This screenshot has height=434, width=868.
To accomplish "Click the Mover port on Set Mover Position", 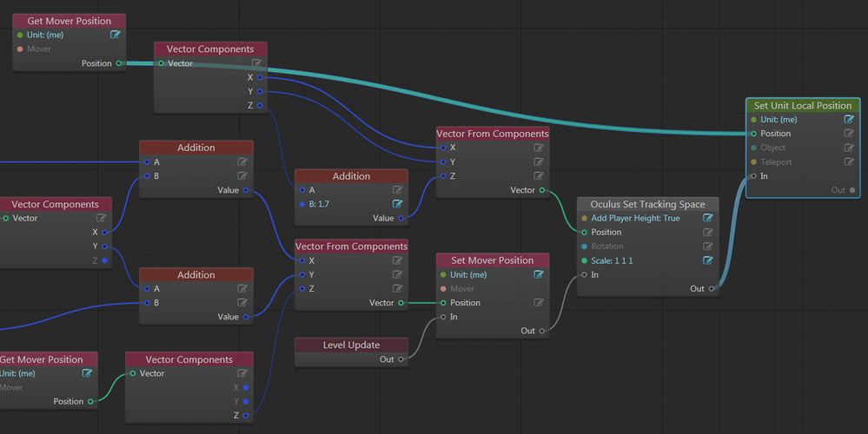I will (443, 288).
